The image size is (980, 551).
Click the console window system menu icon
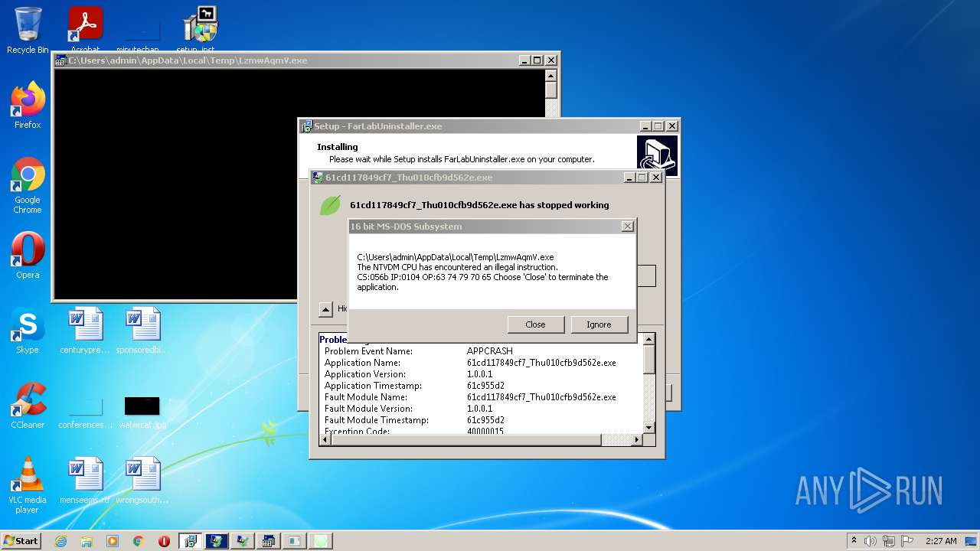[61, 60]
